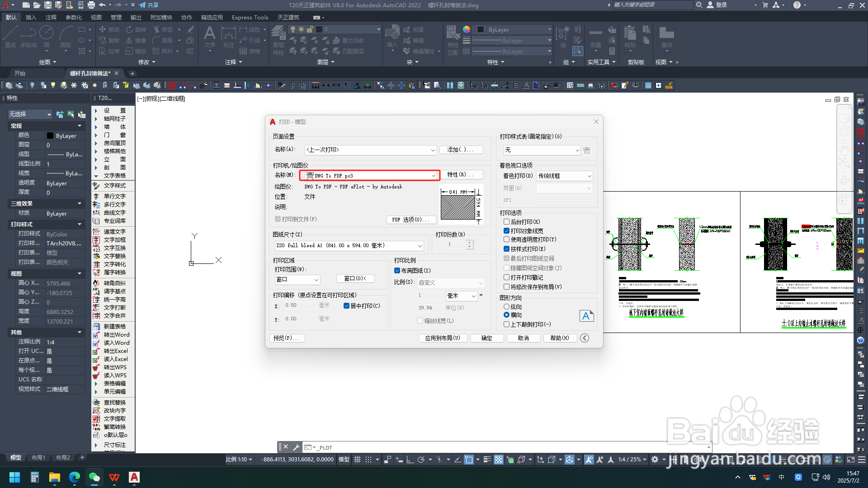The width and height of the screenshot is (868, 488).
Task: Open the 毫米 unit dropdown
Action: pos(461,296)
